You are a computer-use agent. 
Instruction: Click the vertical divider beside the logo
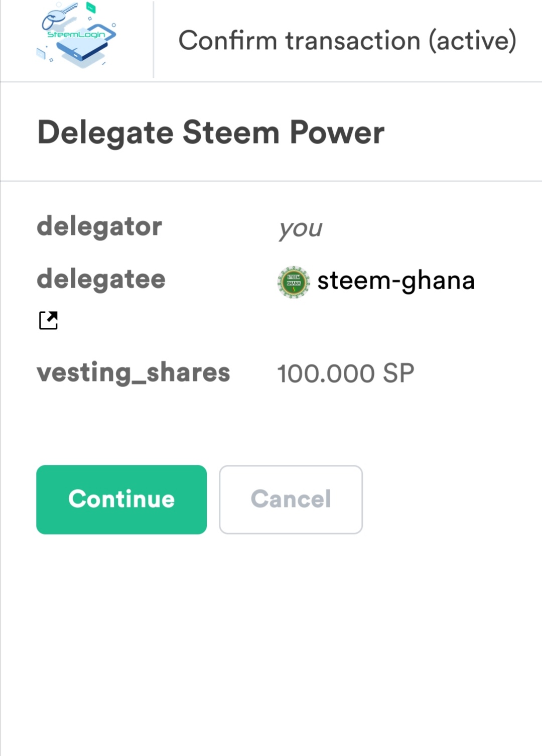tap(153, 39)
